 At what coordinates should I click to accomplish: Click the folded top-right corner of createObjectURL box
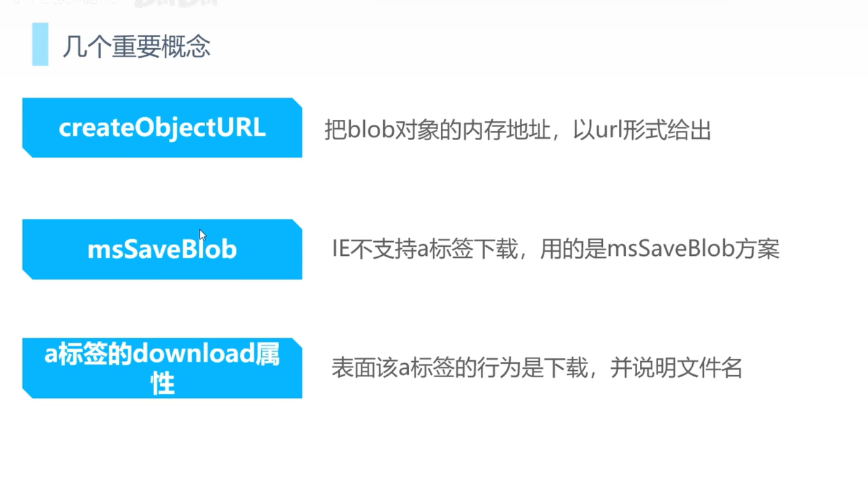pyautogui.click(x=297, y=103)
